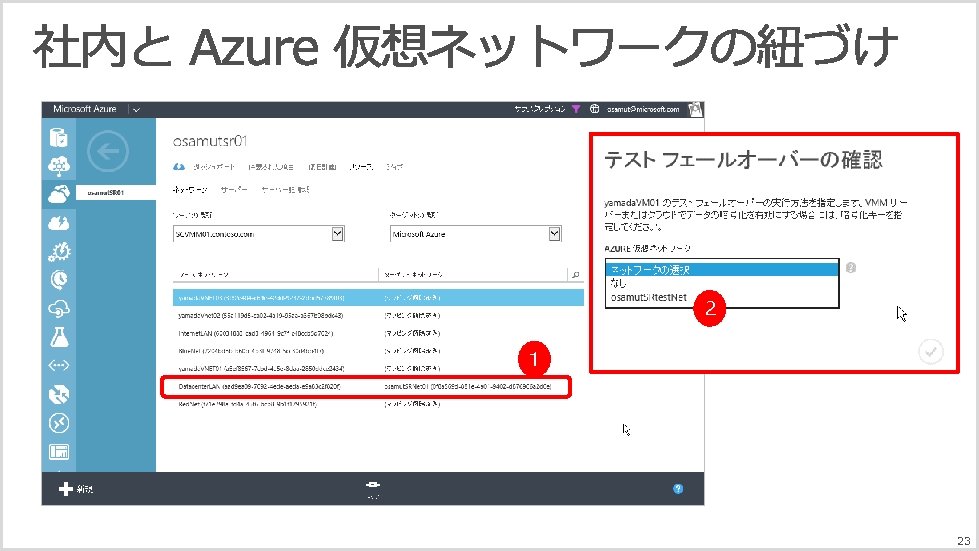Open the table layout icon at the sidebar bottom

tap(59, 452)
